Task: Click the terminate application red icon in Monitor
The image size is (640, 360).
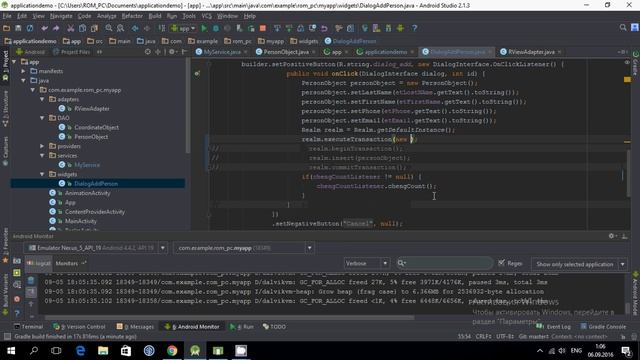Action: pos(17,299)
